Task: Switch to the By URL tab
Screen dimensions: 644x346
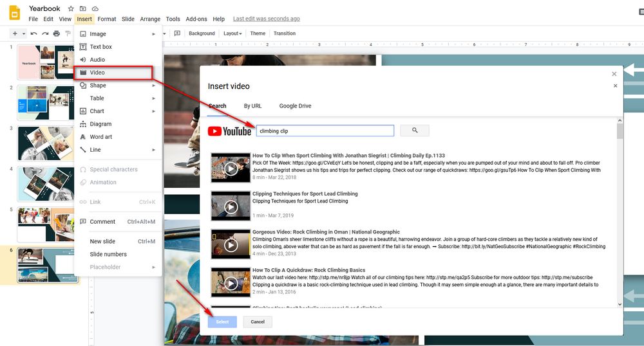Action: (252, 105)
